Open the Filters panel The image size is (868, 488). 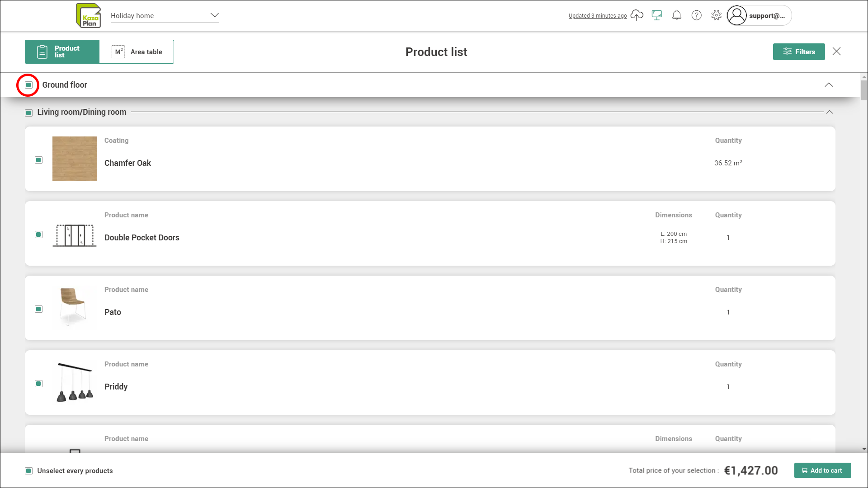click(x=799, y=52)
